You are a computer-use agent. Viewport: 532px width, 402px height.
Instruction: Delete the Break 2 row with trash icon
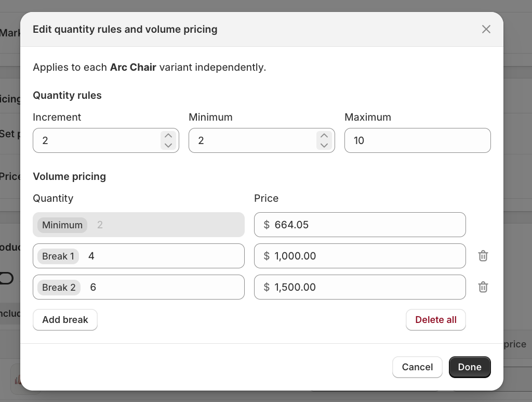(x=483, y=287)
